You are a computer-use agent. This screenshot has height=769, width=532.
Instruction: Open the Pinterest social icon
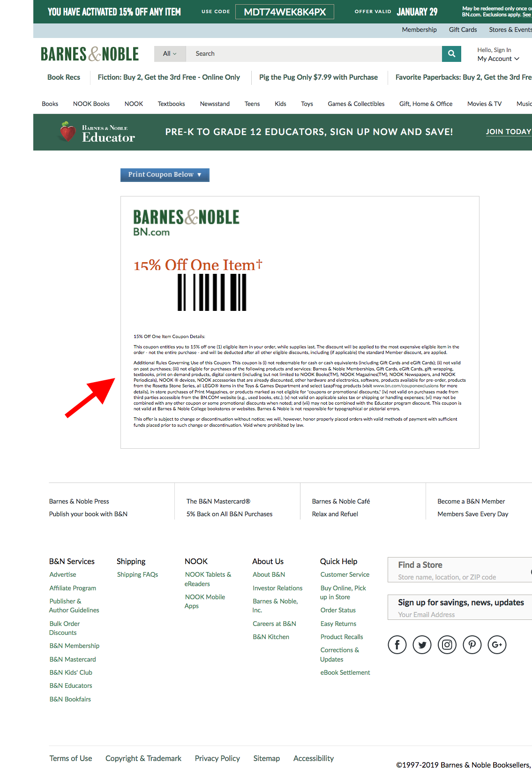click(472, 645)
